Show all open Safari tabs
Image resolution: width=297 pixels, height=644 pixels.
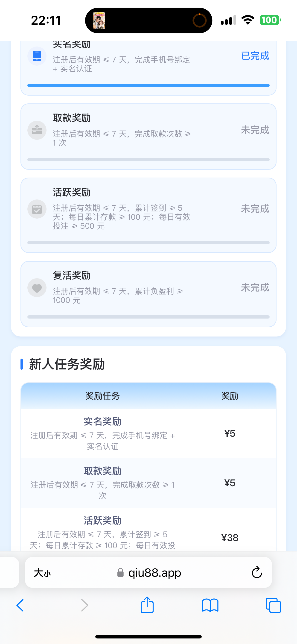pyautogui.click(x=273, y=605)
